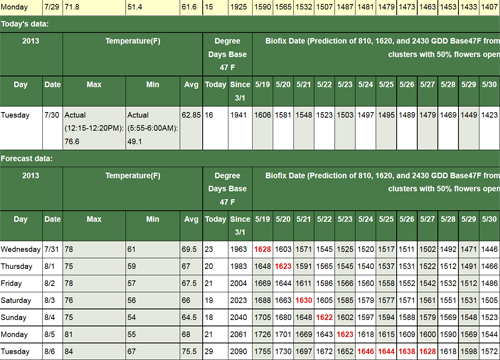This screenshot has width=500, height=360.
Task: Select the red 1630 value in Saturday row
Action: (x=304, y=300)
